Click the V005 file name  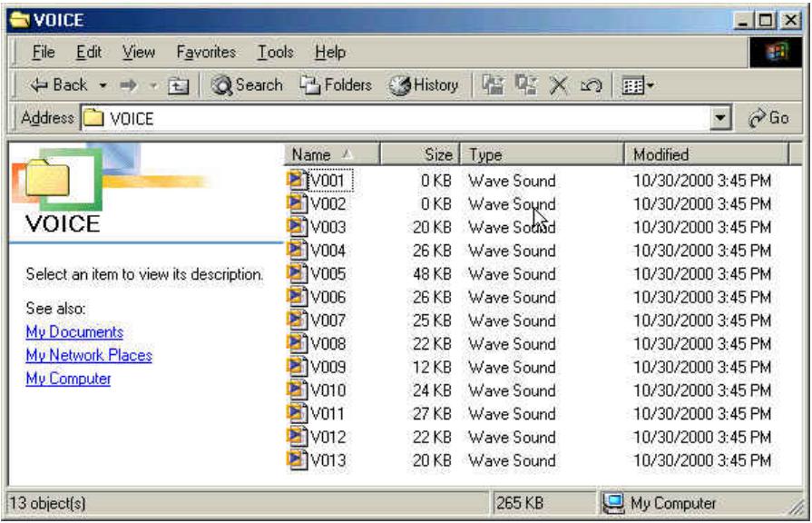(x=328, y=273)
